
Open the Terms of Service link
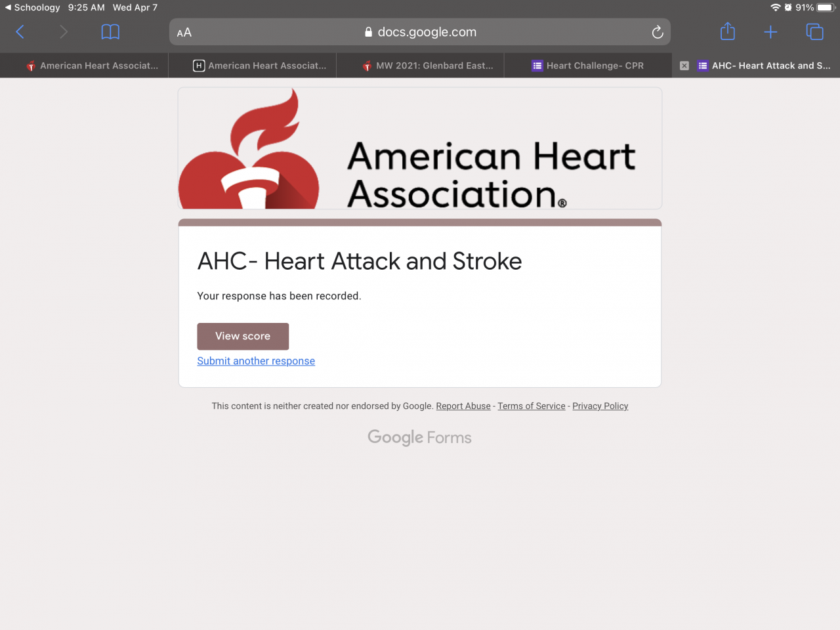(532, 406)
